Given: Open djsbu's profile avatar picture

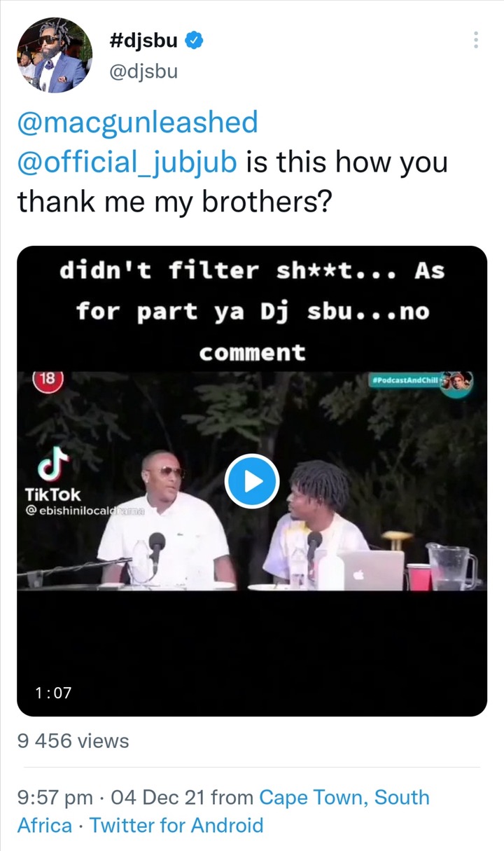Looking at the screenshot, I should pos(55,55).
